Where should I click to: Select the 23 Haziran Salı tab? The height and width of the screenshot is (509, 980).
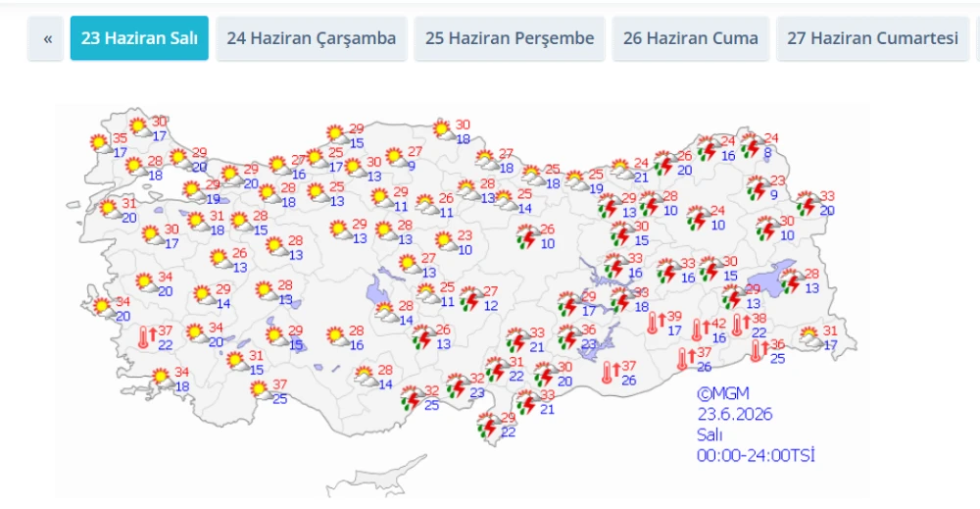139,38
